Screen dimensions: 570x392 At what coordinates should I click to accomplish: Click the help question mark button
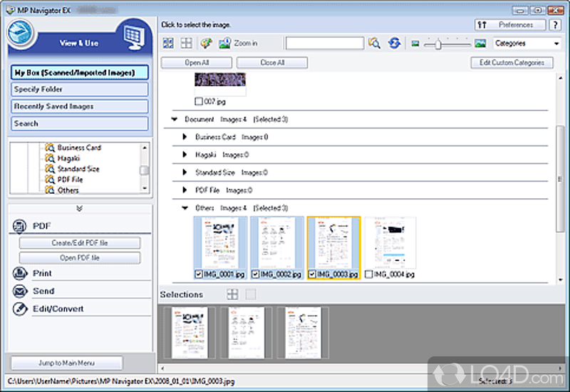tap(556, 25)
